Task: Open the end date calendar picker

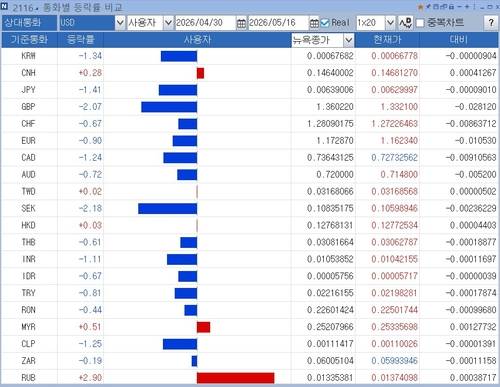Action: tap(314, 23)
